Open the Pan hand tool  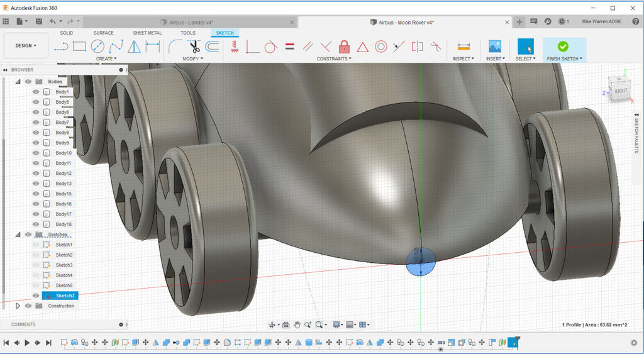[x=297, y=325]
